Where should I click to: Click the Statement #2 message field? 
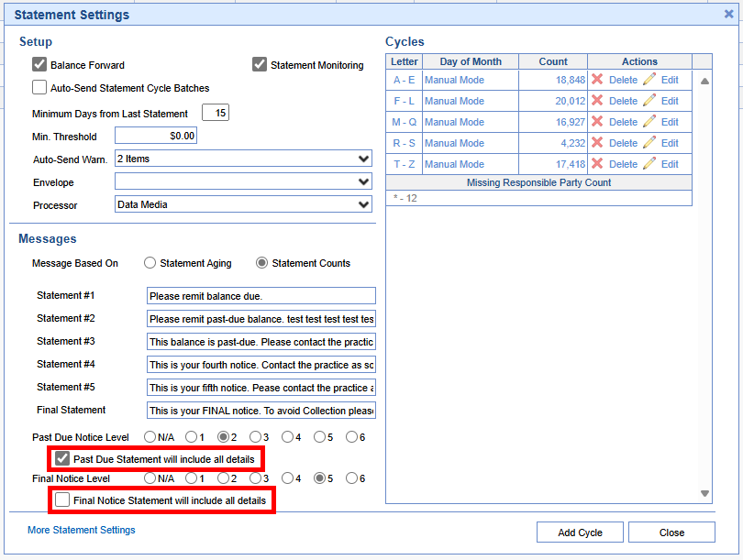coord(261,319)
